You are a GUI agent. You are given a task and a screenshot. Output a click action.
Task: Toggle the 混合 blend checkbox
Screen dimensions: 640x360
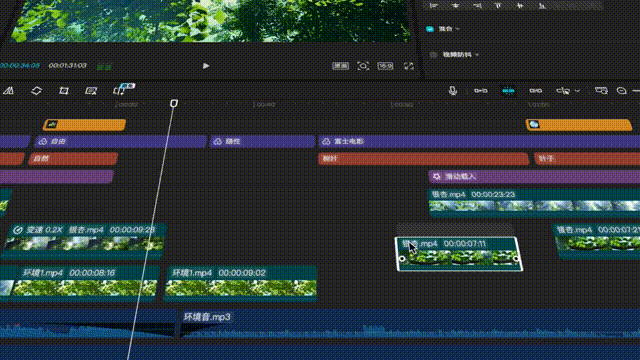(x=429, y=29)
